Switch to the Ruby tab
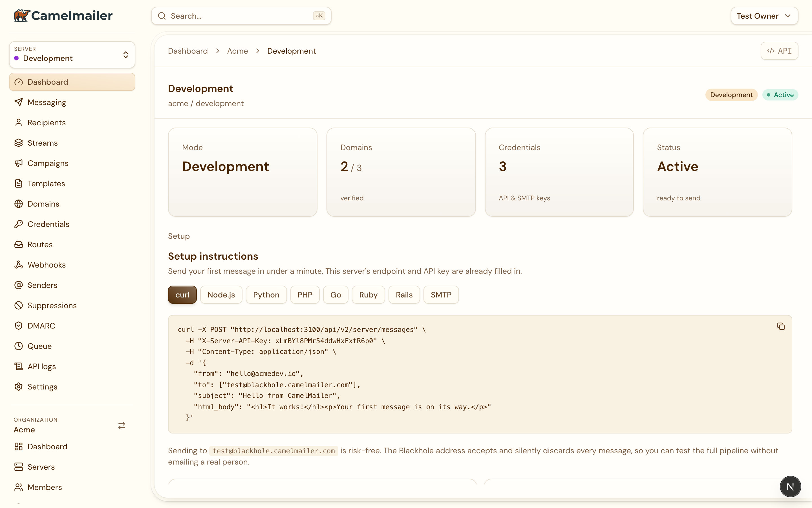The width and height of the screenshot is (812, 508). [368, 295]
